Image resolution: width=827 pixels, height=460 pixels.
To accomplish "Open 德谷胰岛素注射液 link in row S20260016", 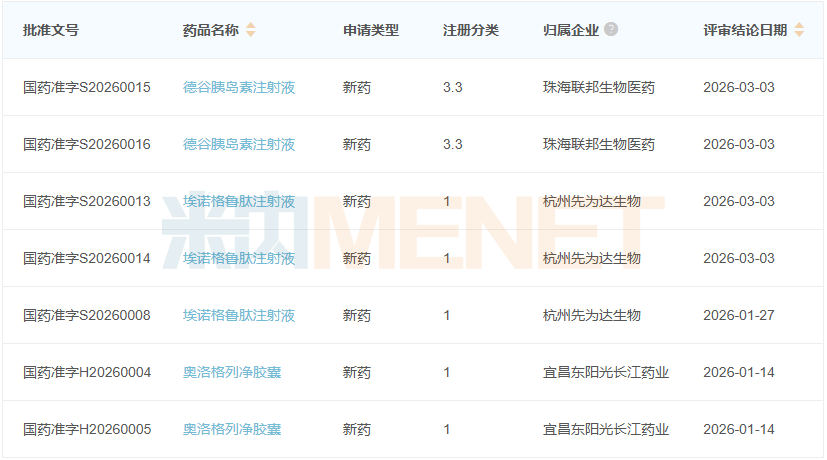I will click(x=239, y=144).
